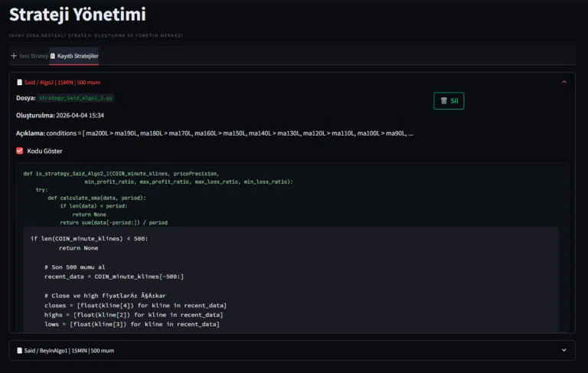This screenshot has height=373, width=588.
Task: Click 'if len(COIN_minute_klines) < 500:' line
Action: point(90,239)
